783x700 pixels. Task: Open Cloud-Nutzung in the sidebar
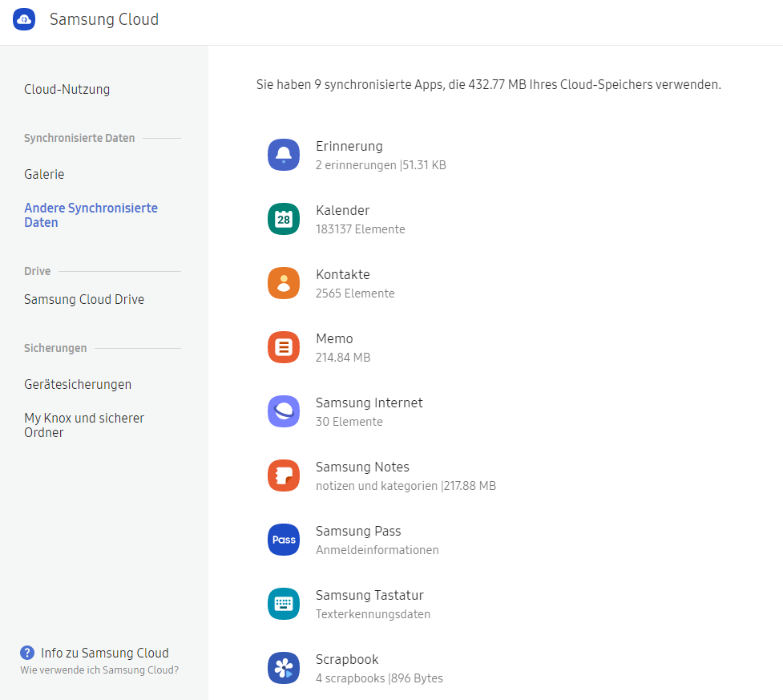point(67,90)
